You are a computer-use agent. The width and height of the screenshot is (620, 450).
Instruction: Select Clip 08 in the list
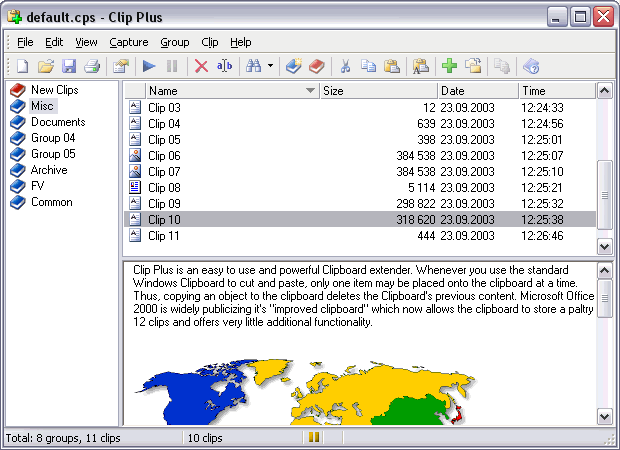pyautogui.click(x=360, y=188)
